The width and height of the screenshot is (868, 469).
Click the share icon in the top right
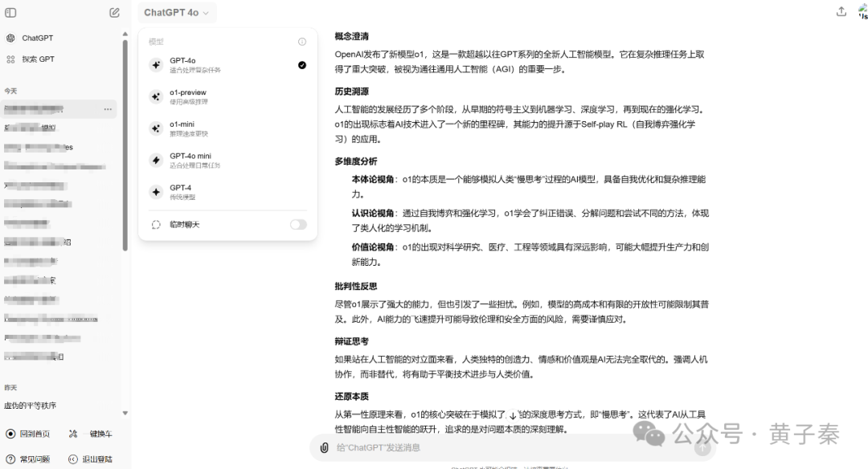[x=841, y=11]
